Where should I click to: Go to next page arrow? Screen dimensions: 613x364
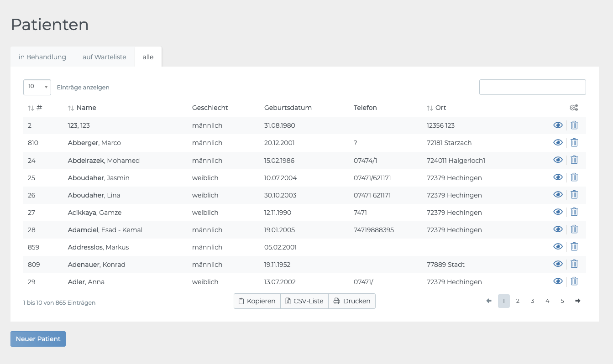(578, 301)
